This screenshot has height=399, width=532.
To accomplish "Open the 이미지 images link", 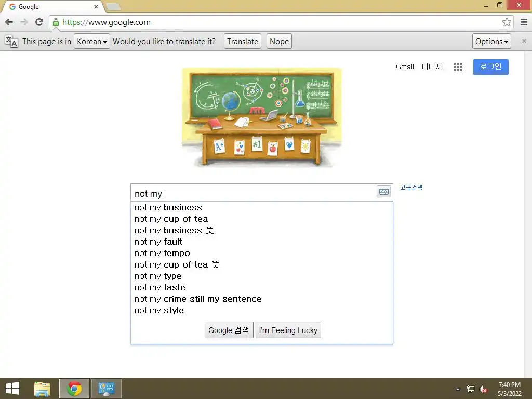I will point(432,67).
